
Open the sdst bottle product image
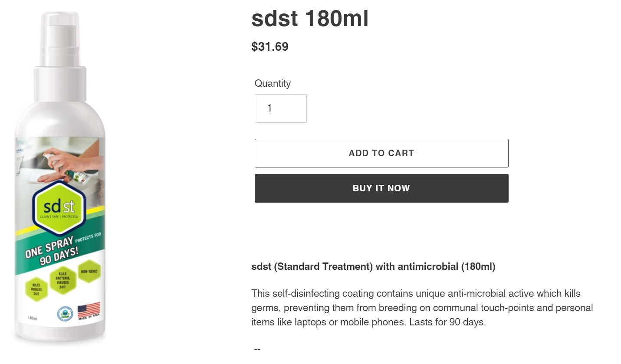[x=60, y=177]
